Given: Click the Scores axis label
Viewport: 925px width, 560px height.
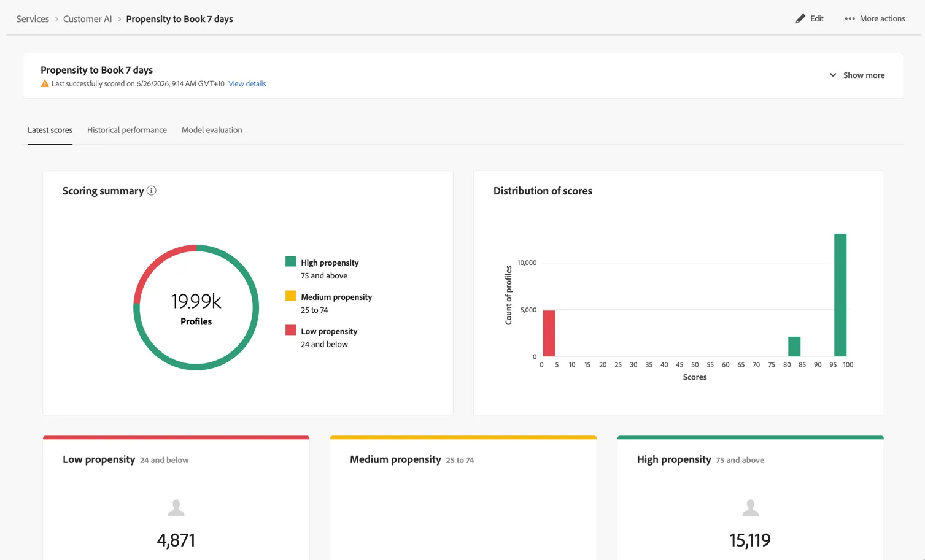Looking at the screenshot, I should tap(695, 377).
